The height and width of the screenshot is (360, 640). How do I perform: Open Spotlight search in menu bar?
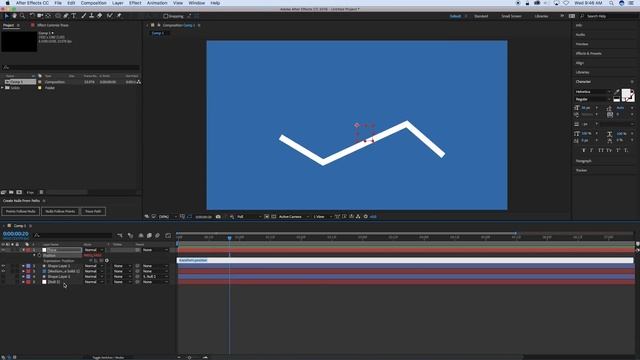(x=611, y=3)
